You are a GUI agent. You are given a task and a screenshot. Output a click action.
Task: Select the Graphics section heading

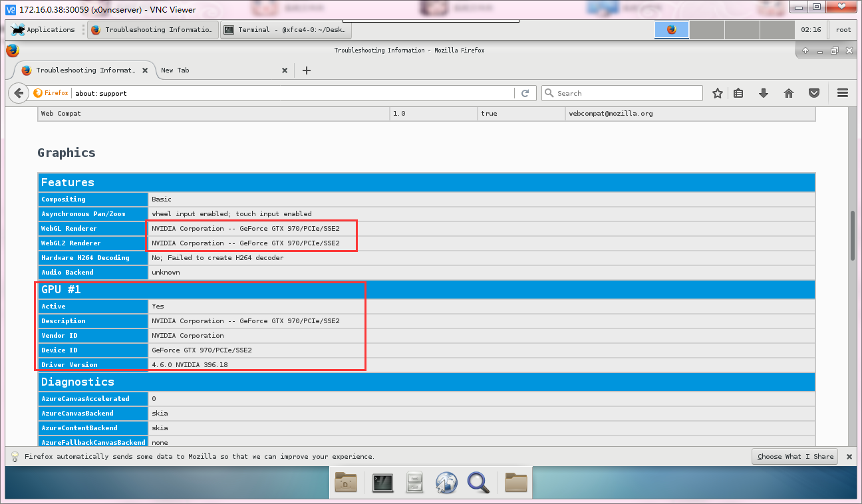[67, 152]
